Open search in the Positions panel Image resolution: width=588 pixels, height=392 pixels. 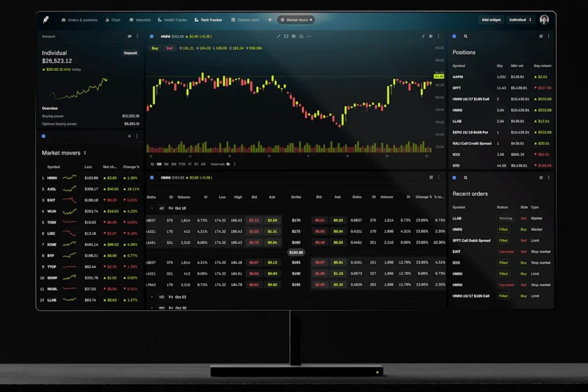tap(465, 36)
